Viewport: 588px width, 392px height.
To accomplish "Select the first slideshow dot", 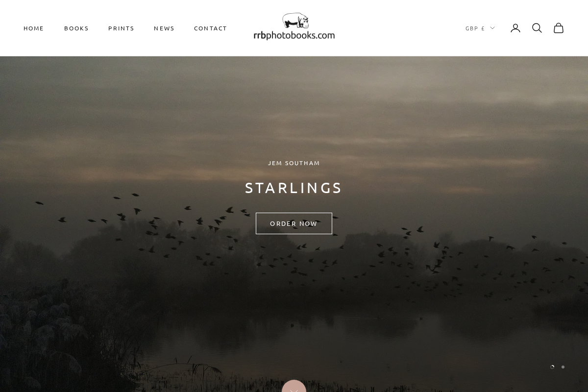I will click(552, 367).
